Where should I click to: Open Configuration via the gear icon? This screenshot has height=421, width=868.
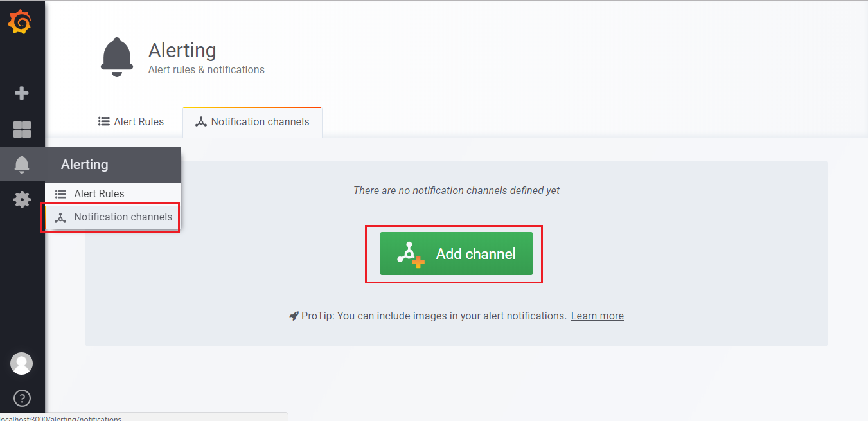pos(22,200)
